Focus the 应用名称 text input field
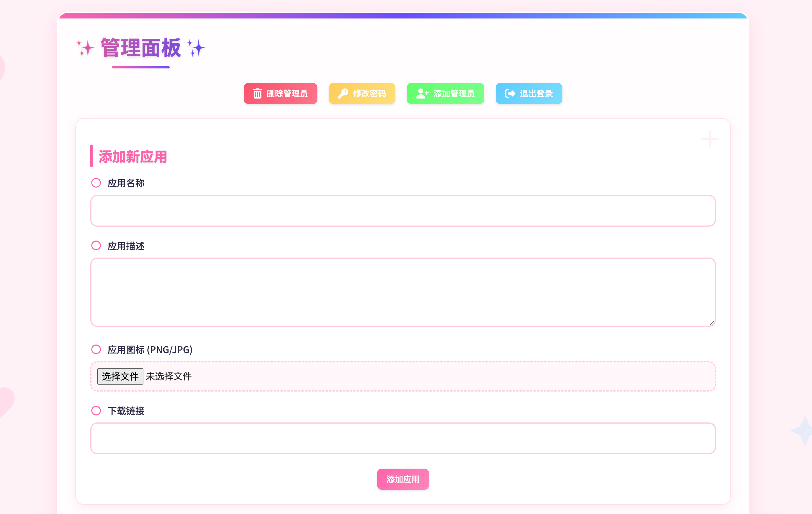Image resolution: width=812 pixels, height=514 pixels. [x=403, y=211]
